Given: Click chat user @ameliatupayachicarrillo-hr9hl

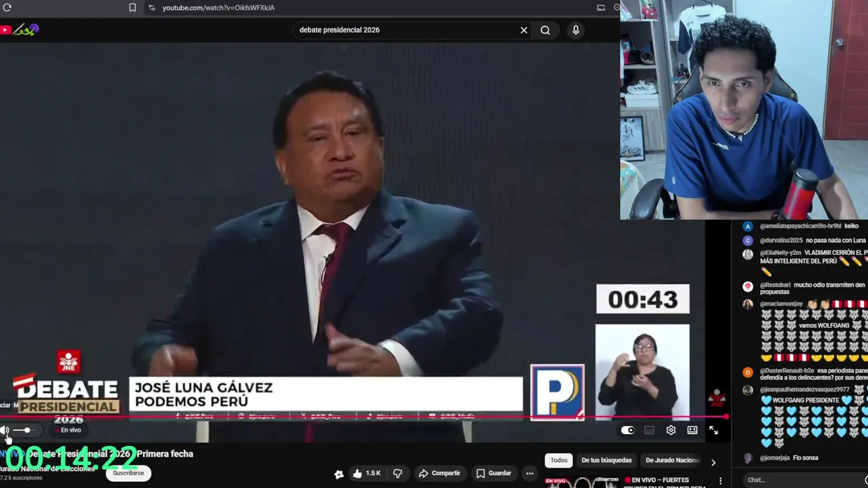Looking at the screenshot, I should pos(800,226).
